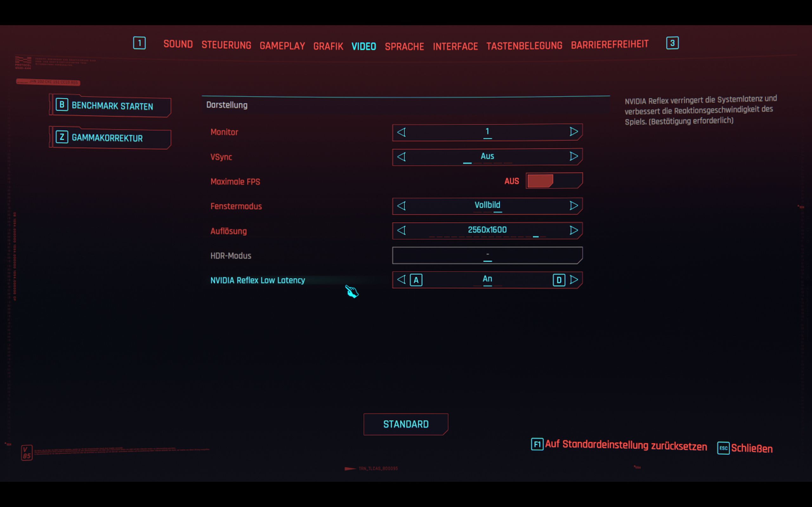Viewport: 812px width, 507px height.
Task: Click the 2560x1600 resolution selector bar
Action: [487, 230]
